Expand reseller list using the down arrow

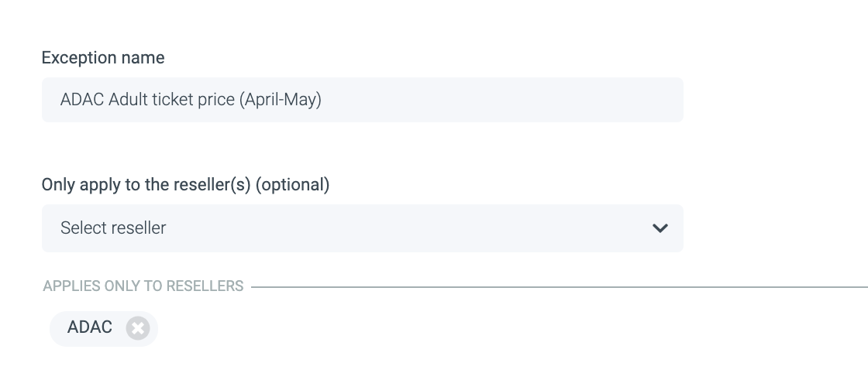pos(660,228)
